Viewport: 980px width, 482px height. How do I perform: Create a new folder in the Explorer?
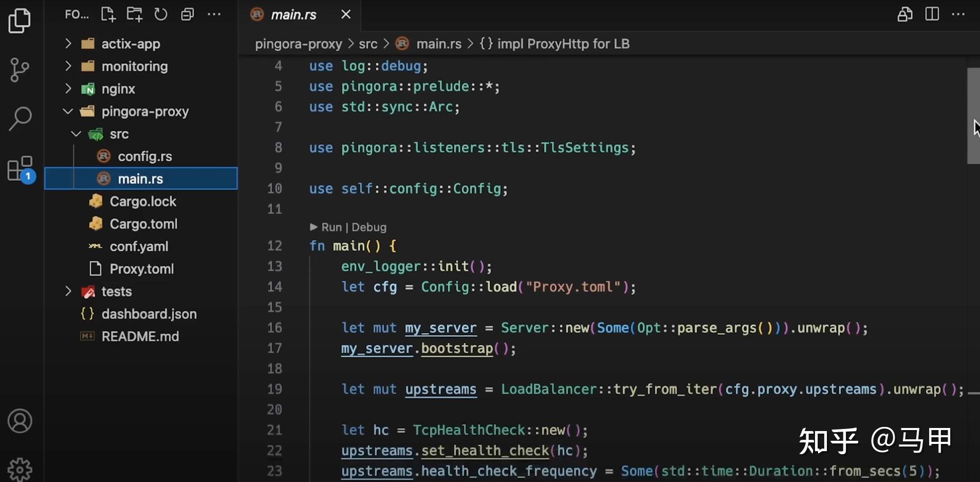pos(135,14)
